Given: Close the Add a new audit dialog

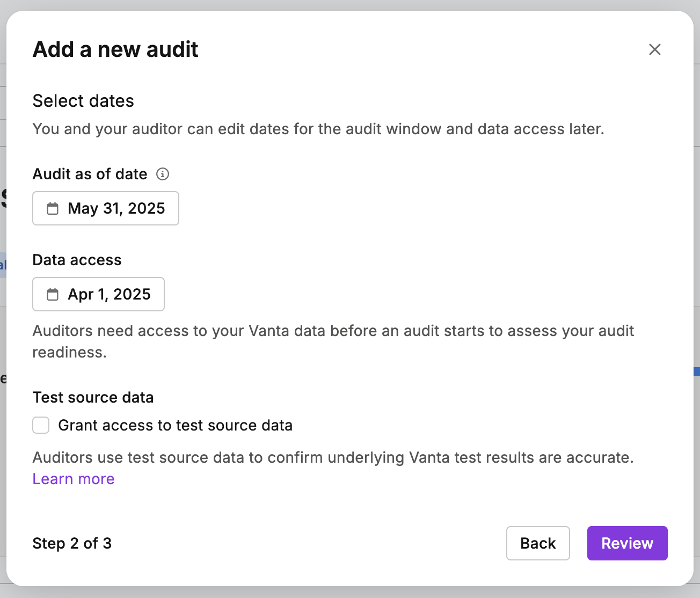Looking at the screenshot, I should coord(654,49).
